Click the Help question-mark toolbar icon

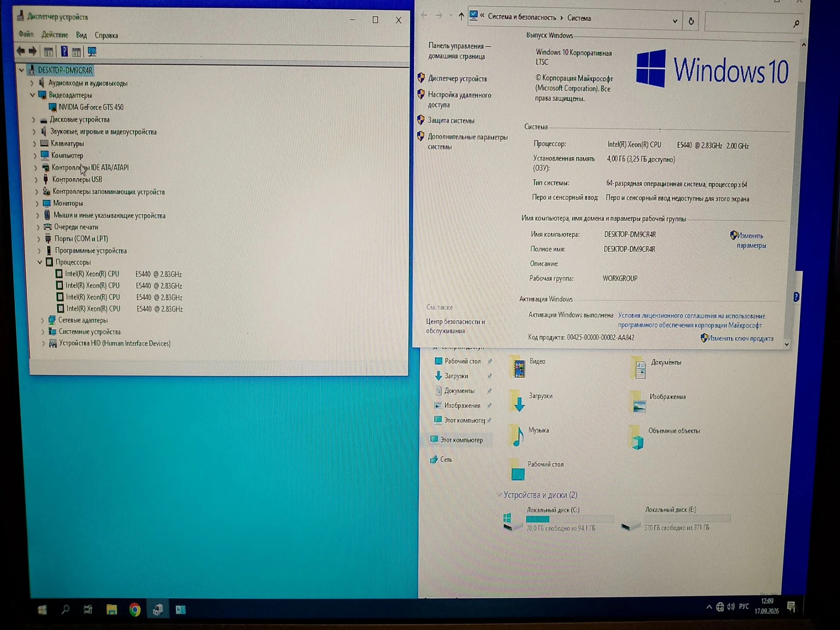click(64, 52)
